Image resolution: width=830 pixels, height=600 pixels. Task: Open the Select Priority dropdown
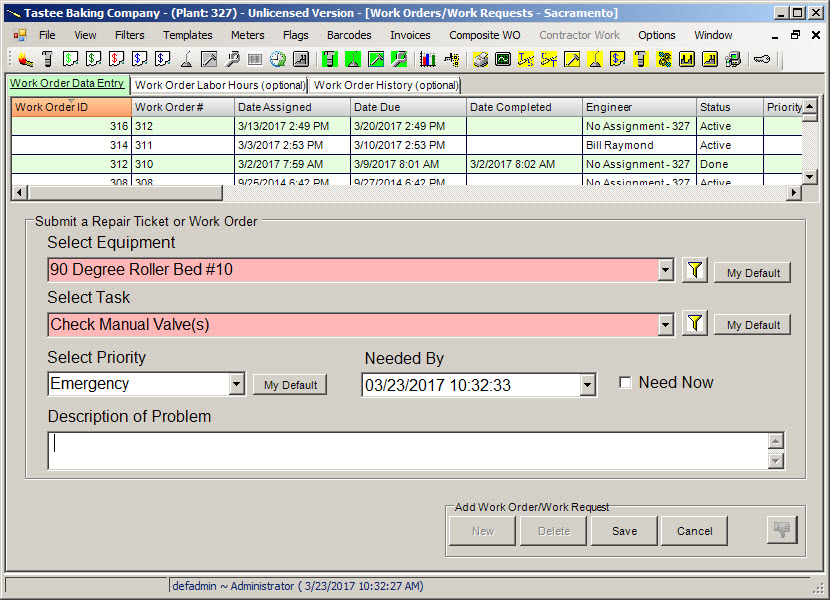[237, 384]
